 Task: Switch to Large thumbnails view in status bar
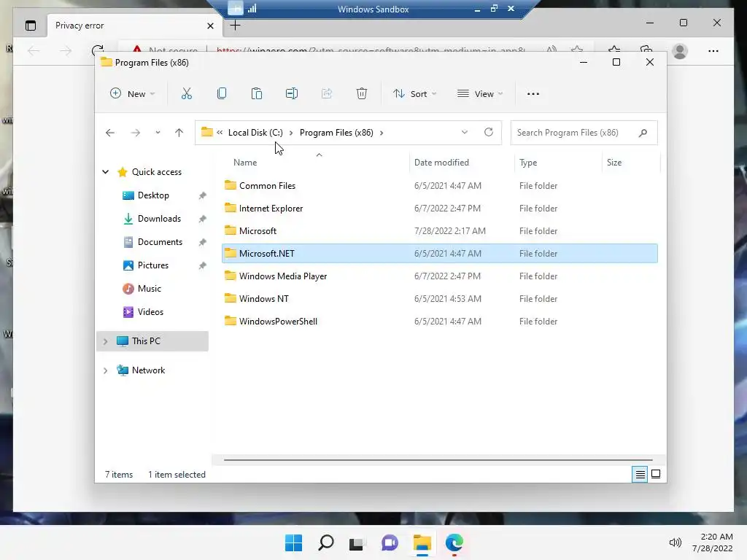(656, 474)
